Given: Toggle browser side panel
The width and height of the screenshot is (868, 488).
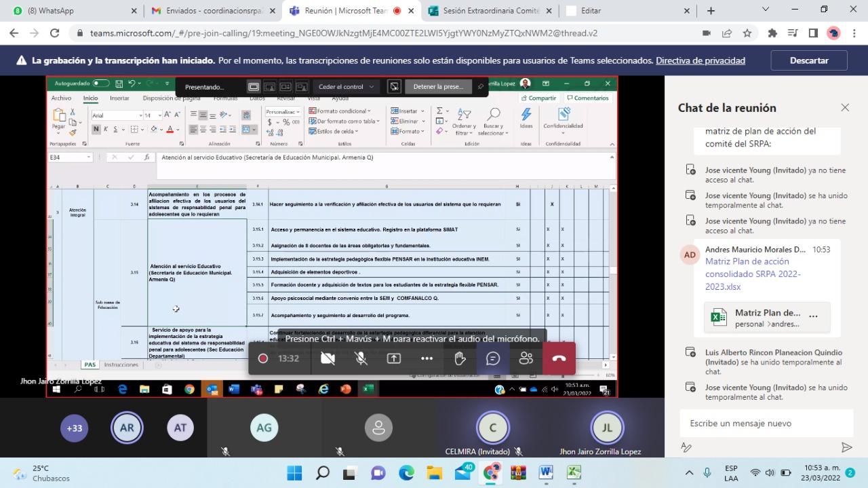Looking at the screenshot, I should tap(813, 33).
